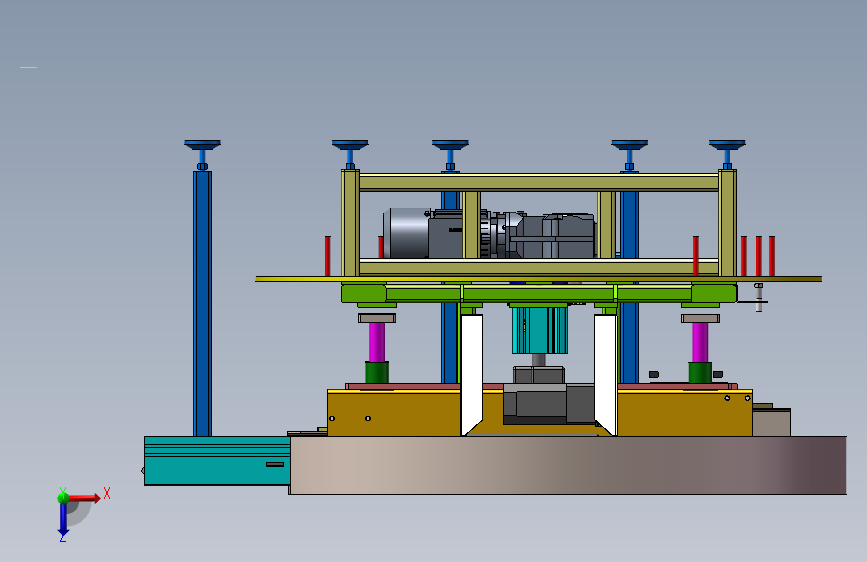Image resolution: width=867 pixels, height=562 pixels.
Task: Select the brown-gold box left of the white blades
Action: pos(394,414)
